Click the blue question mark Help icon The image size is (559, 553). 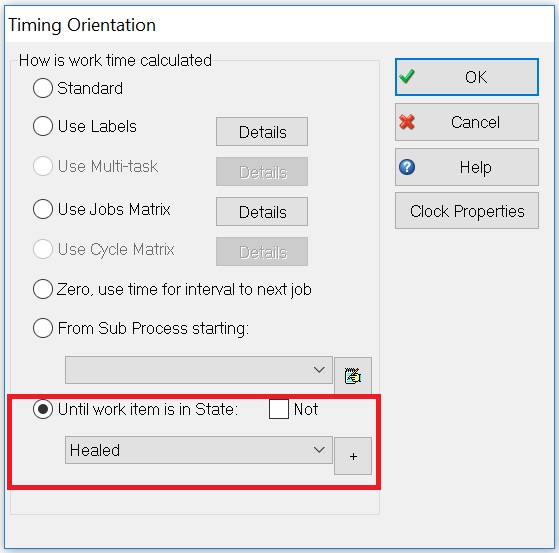coord(407,167)
